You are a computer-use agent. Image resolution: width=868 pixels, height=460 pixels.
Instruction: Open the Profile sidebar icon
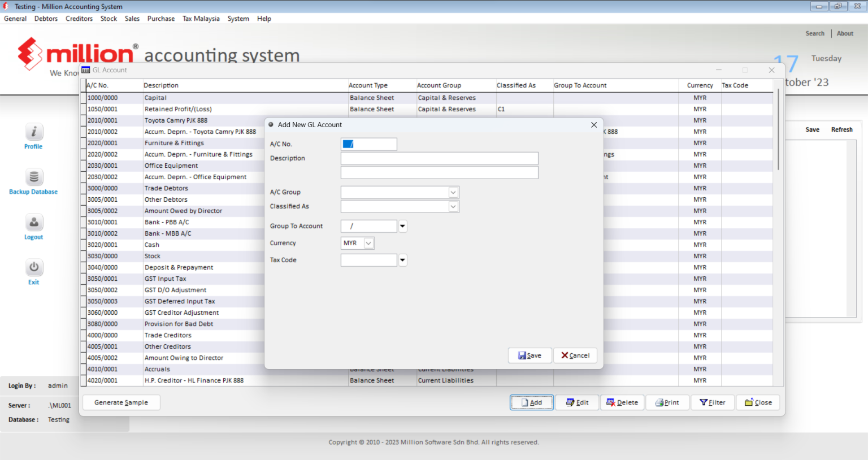[33, 133]
